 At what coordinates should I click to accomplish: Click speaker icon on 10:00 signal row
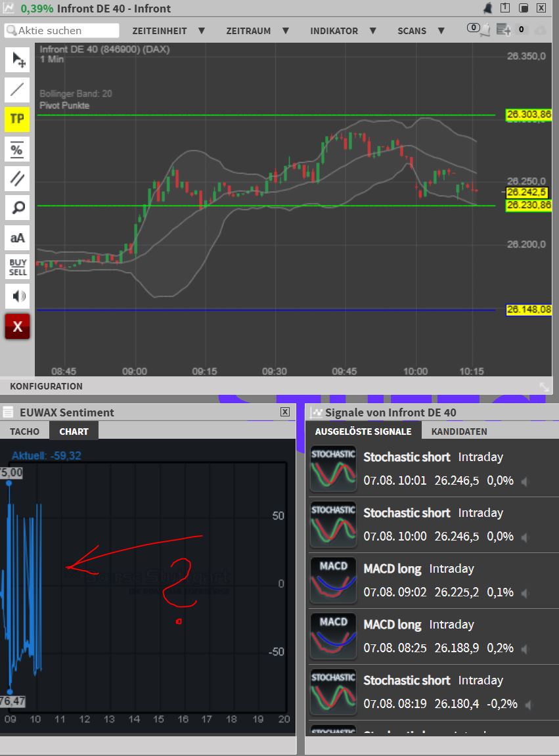(x=524, y=537)
